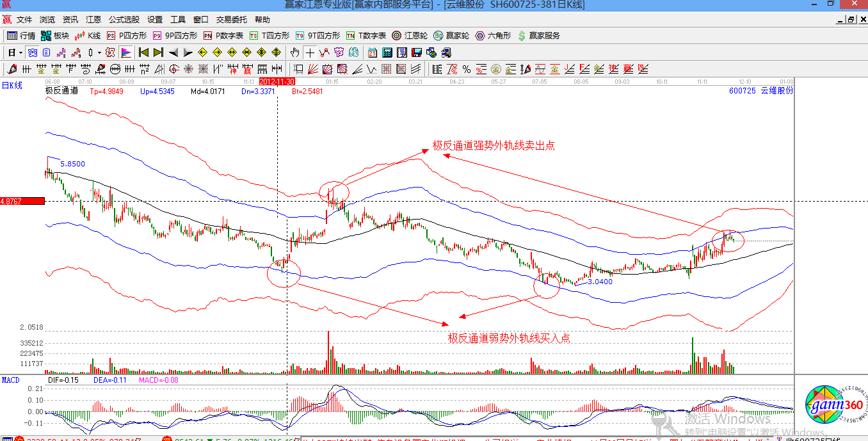Click the calendar icon in toolbar
This screenshot has width=868, height=441.
click(x=373, y=52)
